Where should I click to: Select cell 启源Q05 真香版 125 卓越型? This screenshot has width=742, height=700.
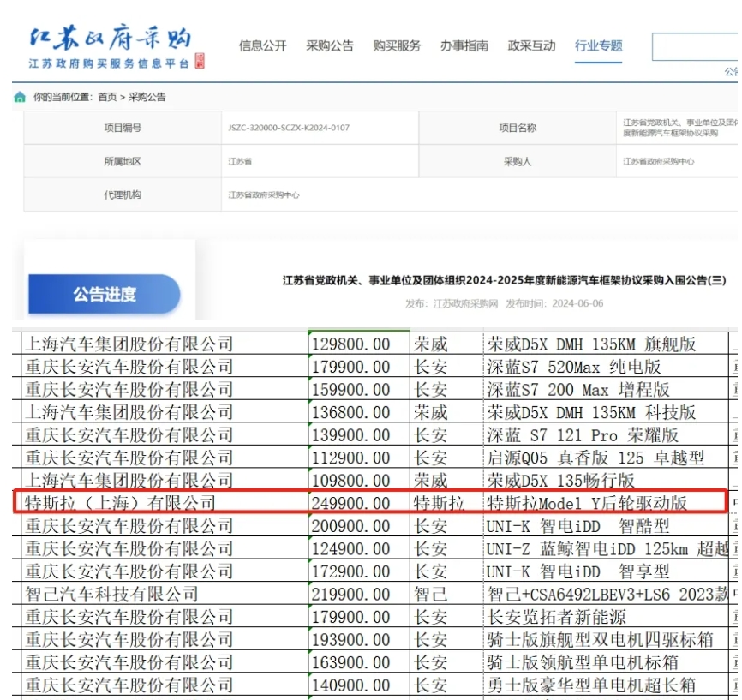(x=606, y=458)
